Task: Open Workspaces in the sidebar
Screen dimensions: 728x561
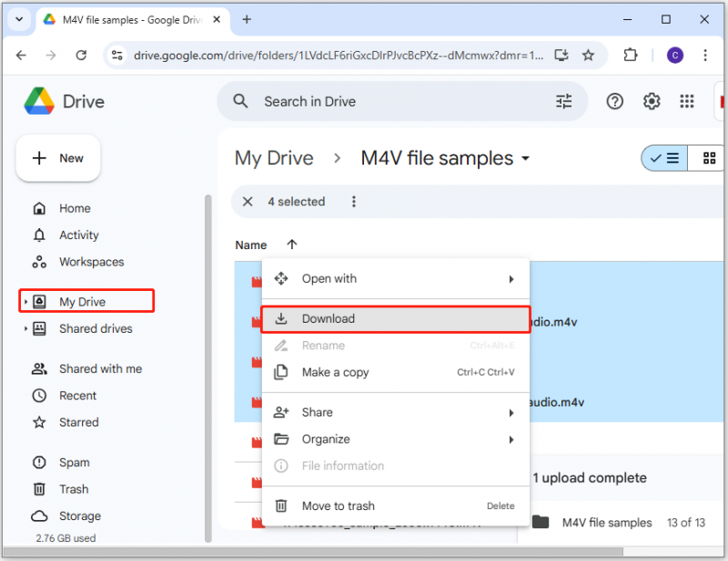Action: (91, 262)
